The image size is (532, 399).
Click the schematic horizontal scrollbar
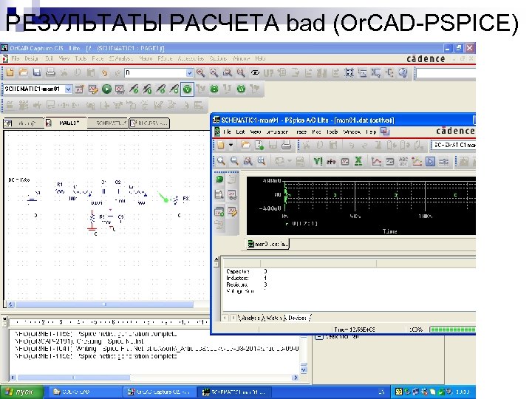tap(105, 304)
